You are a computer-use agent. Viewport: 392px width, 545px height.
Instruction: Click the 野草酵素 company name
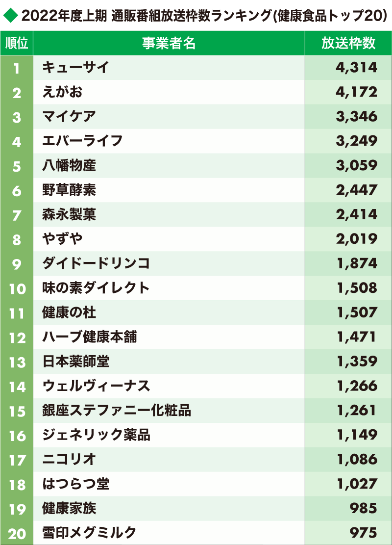(x=69, y=190)
